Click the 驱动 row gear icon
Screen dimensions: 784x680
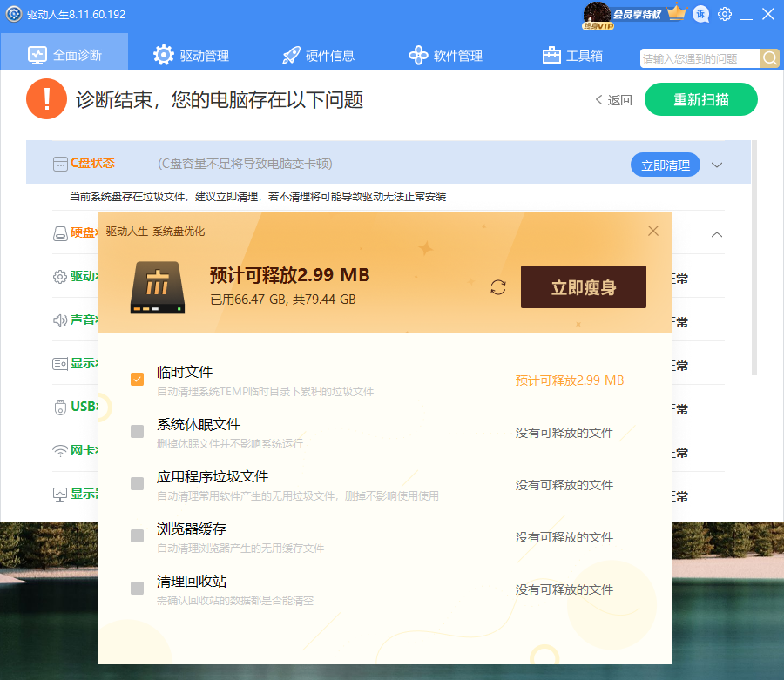pos(60,277)
